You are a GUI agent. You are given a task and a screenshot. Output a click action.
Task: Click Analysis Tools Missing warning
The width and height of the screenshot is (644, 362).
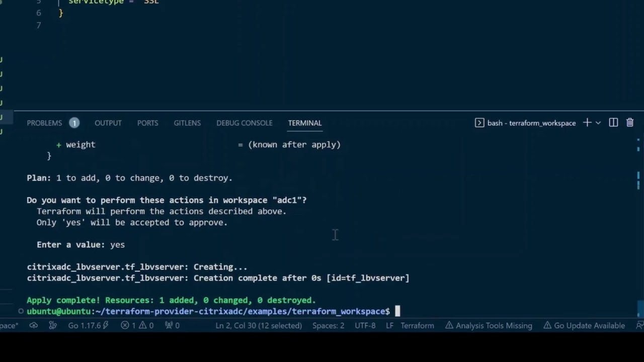pyautogui.click(x=489, y=325)
